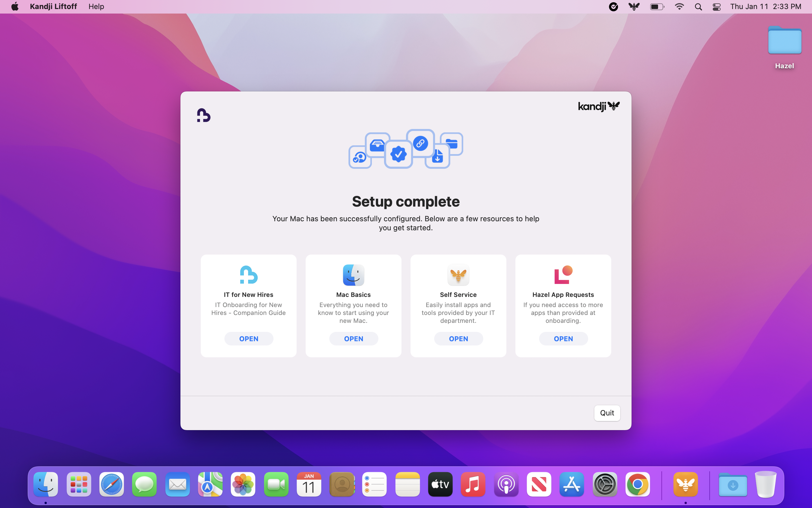Open News from the Dock
Viewport: 812px width, 508px height.
pos(539,485)
